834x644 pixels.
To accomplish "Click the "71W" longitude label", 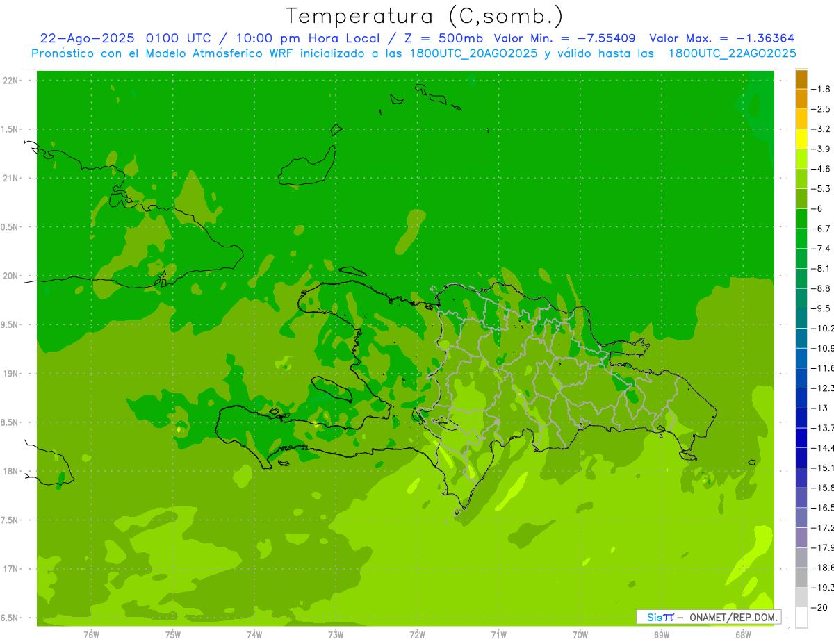I will (x=498, y=634).
